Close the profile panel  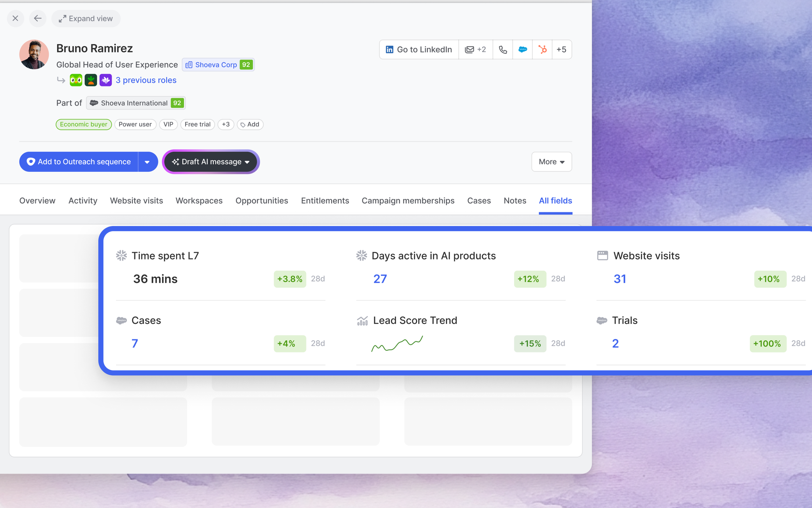point(15,18)
